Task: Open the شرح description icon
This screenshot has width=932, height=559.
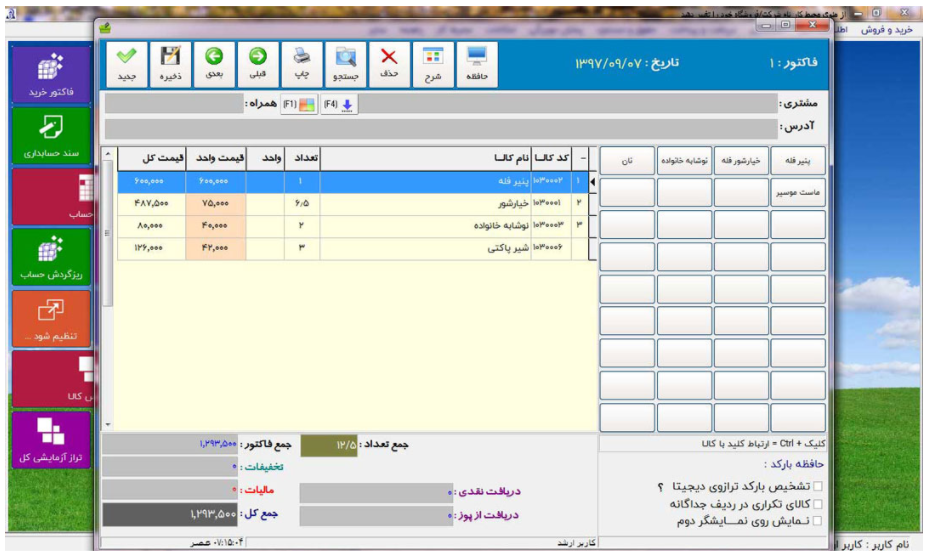Action: (x=433, y=65)
